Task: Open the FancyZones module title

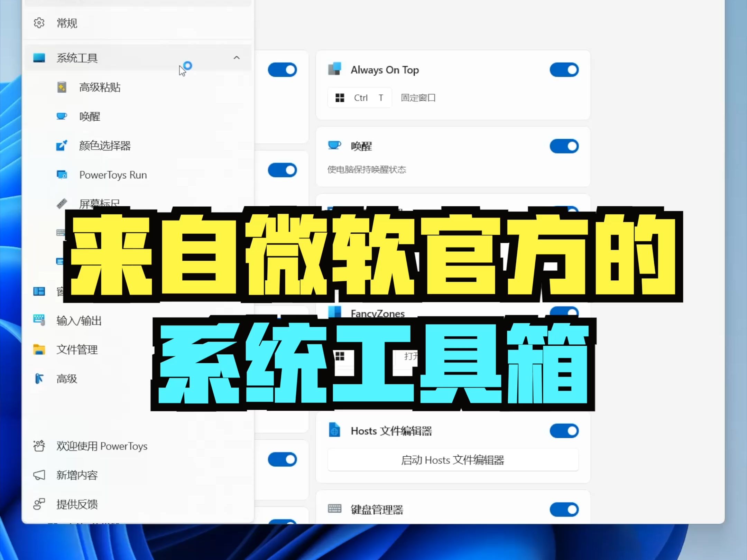Action: click(378, 314)
